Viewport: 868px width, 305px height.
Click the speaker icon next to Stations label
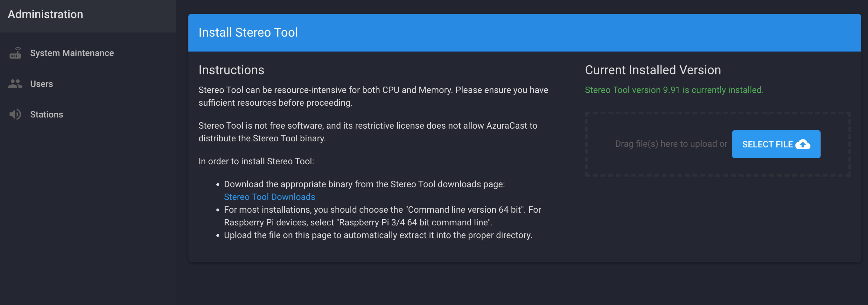point(15,114)
